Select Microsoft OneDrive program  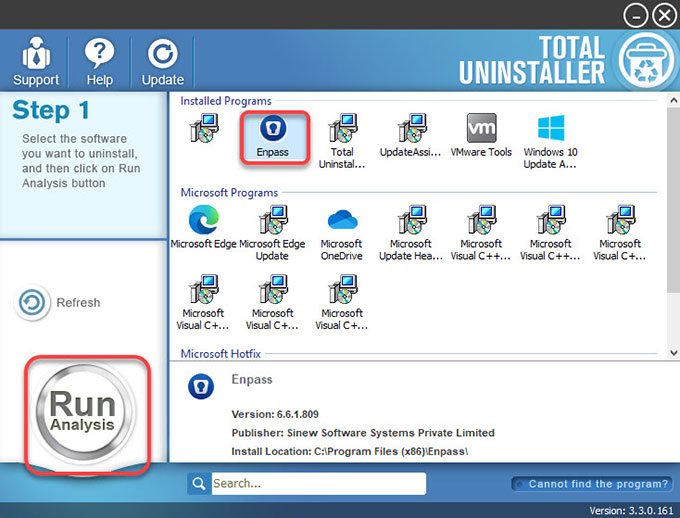(x=342, y=233)
